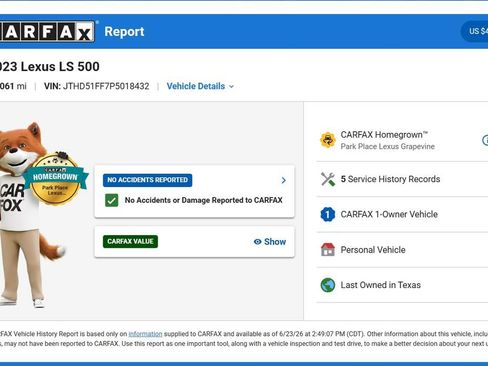
Task: Open 5 Service History Records row
Action: click(x=402, y=179)
